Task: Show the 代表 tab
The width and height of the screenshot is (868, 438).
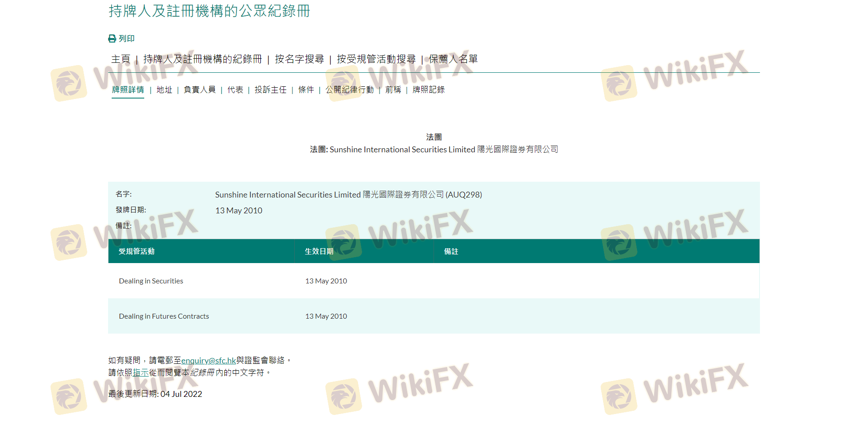Action: pyautogui.click(x=235, y=90)
